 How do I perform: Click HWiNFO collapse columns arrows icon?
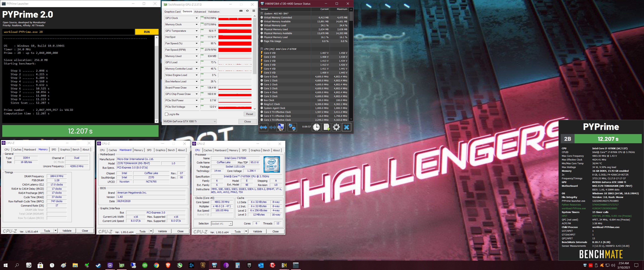[x=272, y=127]
